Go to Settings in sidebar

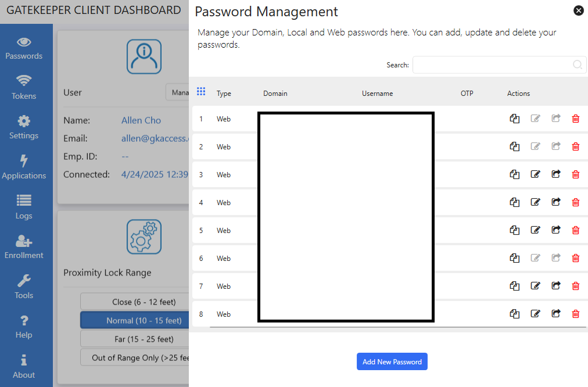pos(24,128)
